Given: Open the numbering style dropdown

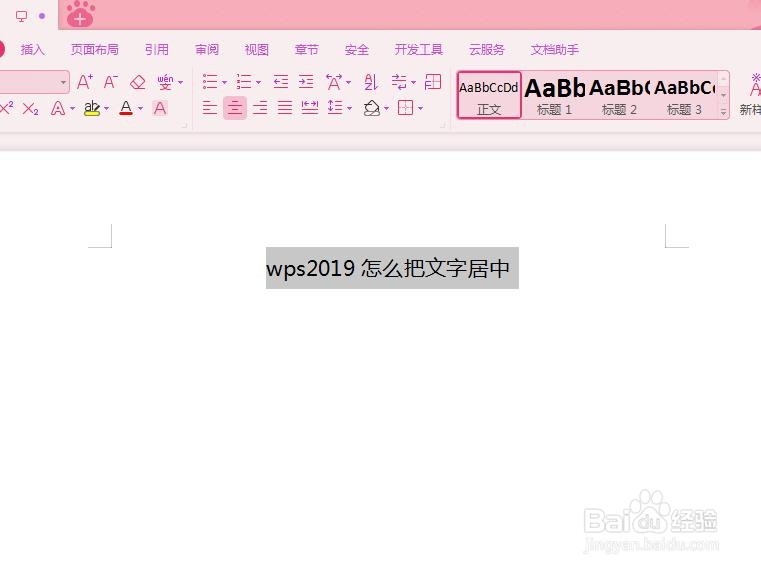Looking at the screenshot, I should pos(258,82).
